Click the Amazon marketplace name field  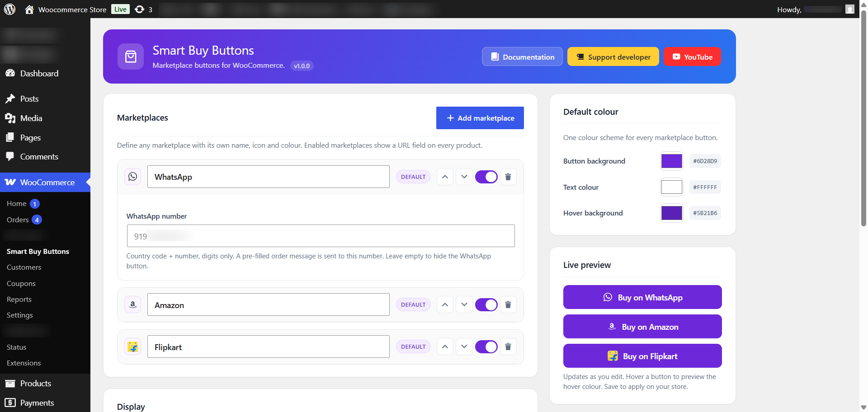click(x=268, y=304)
